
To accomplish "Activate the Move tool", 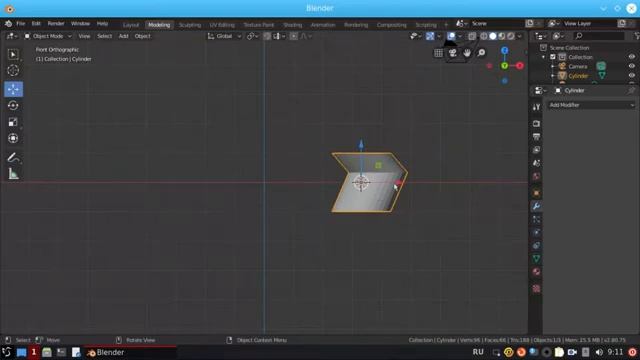I will pyautogui.click(x=13, y=89).
